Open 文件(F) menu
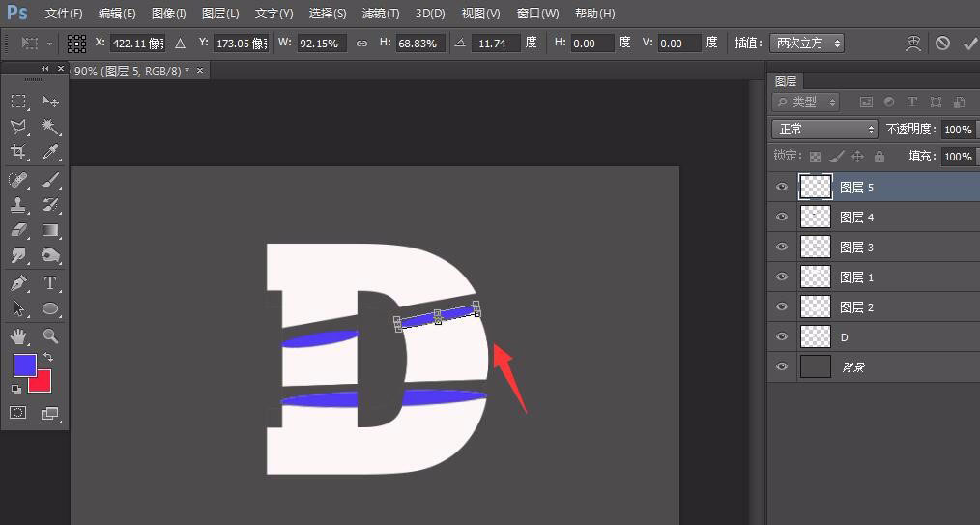The image size is (980, 525). click(64, 14)
